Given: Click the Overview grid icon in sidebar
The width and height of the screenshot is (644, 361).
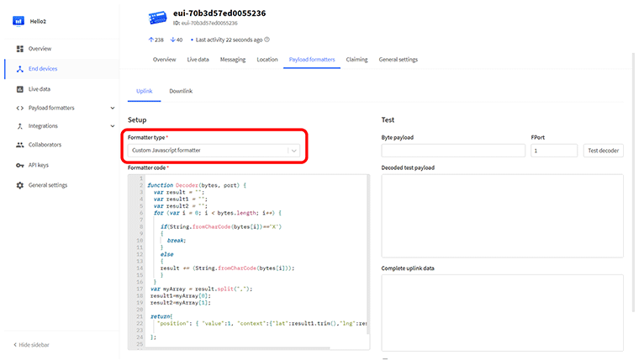Looking at the screenshot, I should pyautogui.click(x=19, y=49).
